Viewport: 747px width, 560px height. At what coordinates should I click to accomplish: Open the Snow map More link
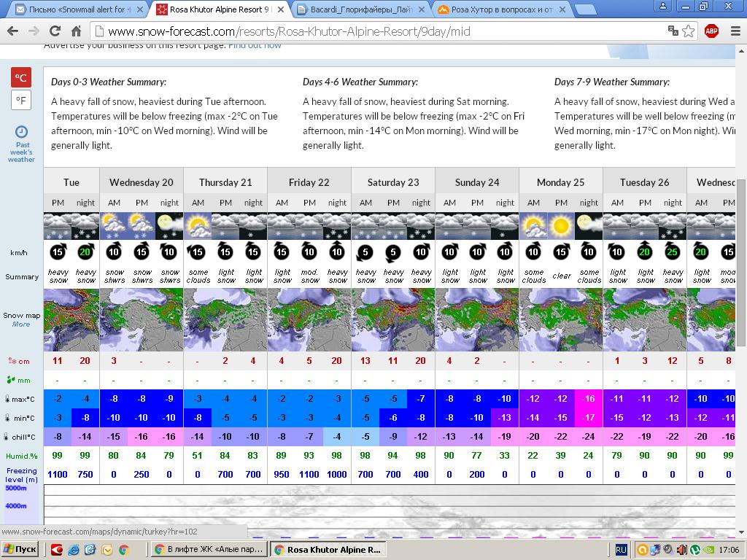(21, 324)
